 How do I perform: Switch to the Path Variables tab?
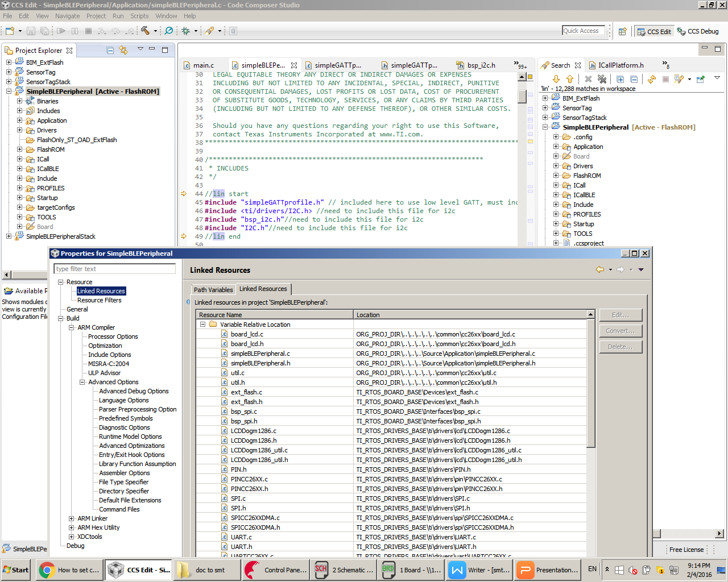(x=213, y=289)
